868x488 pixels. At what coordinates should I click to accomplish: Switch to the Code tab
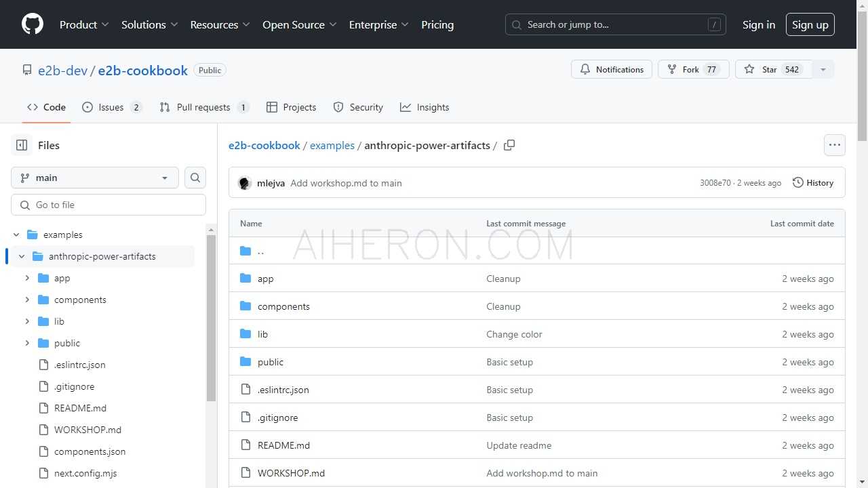(46, 107)
